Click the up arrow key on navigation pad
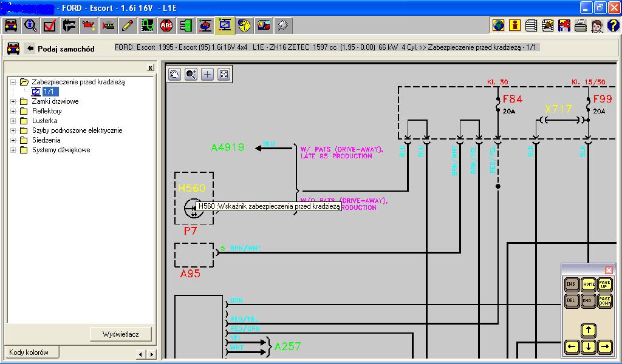 (588, 331)
